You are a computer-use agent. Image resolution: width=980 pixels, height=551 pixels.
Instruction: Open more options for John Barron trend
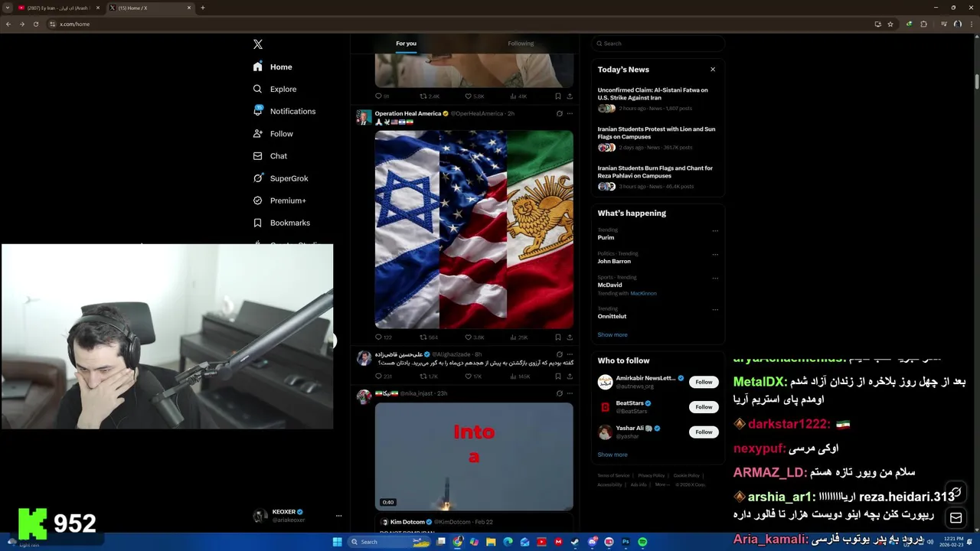(715, 255)
